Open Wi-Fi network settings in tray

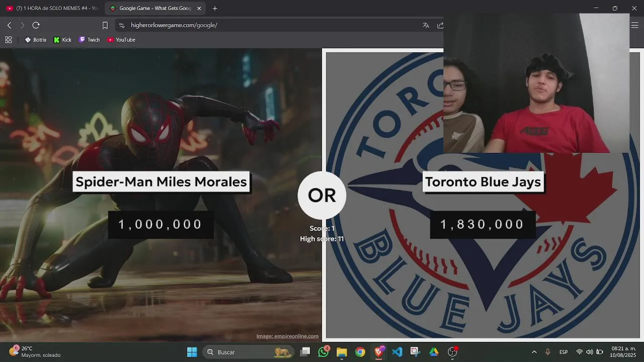[580, 352]
